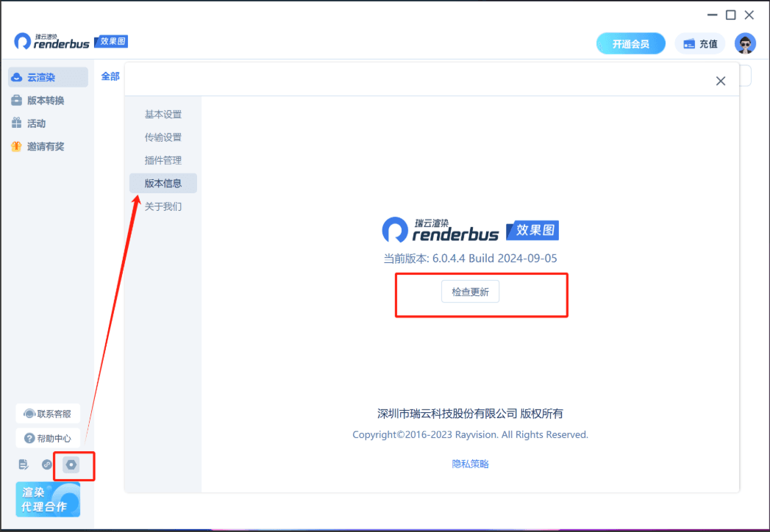Click the document edit icon in sidebar

pos(24,464)
